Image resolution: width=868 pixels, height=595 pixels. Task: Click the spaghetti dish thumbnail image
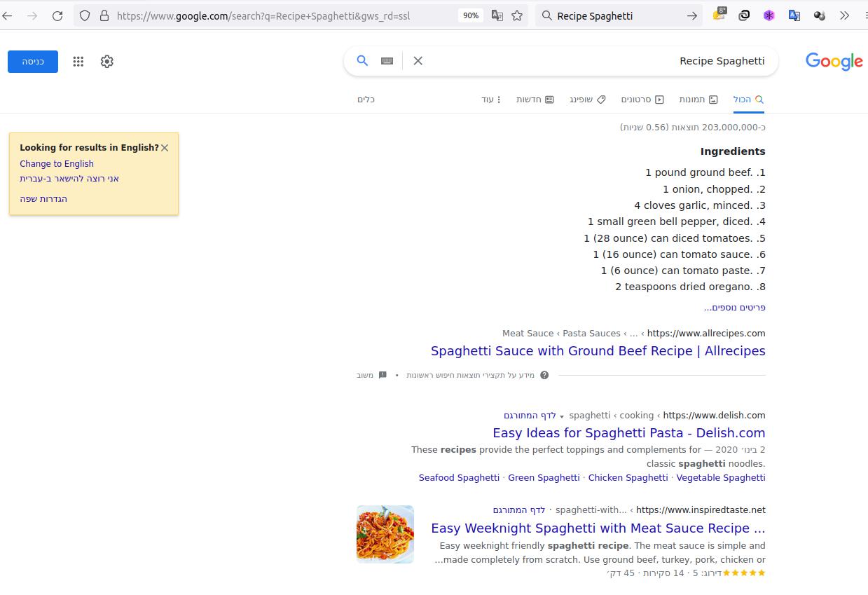[385, 534]
